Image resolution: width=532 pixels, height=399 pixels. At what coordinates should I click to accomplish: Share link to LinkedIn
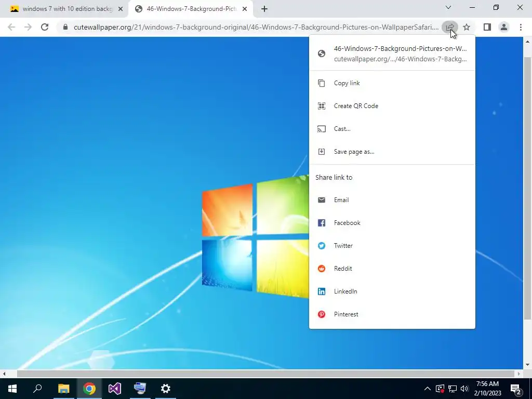(x=392, y=291)
